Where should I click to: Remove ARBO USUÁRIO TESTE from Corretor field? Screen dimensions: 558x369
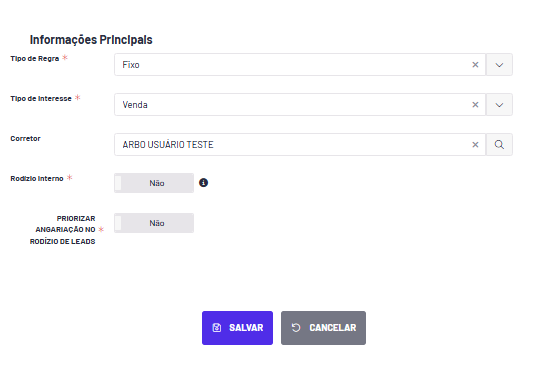[475, 145]
